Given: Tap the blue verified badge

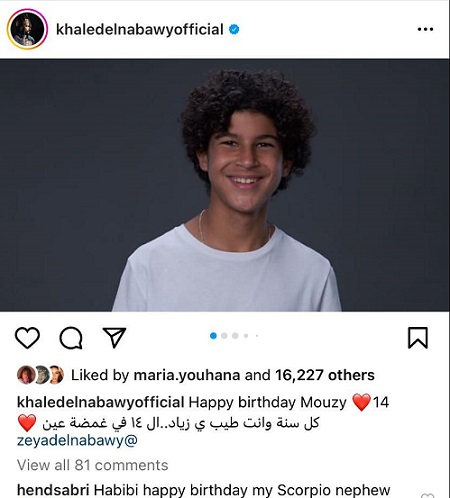Looking at the screenshot, I should click(234, 29).
